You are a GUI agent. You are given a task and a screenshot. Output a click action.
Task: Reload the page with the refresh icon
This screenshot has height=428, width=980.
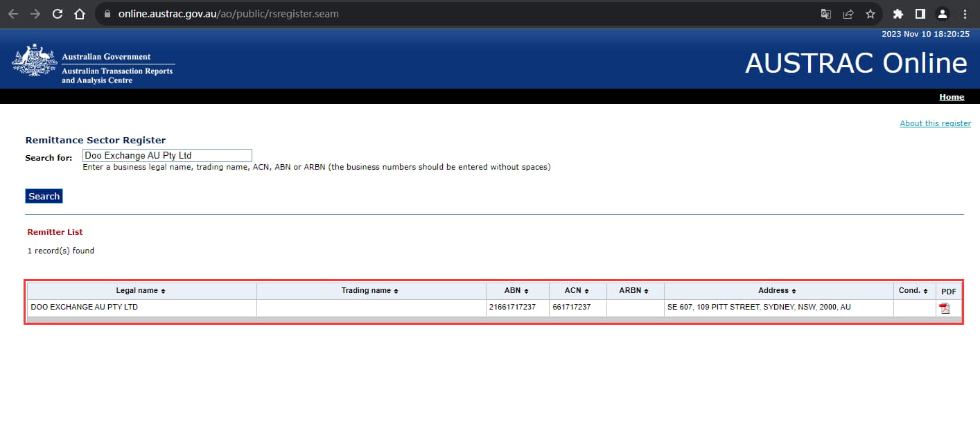coord(58,14)
